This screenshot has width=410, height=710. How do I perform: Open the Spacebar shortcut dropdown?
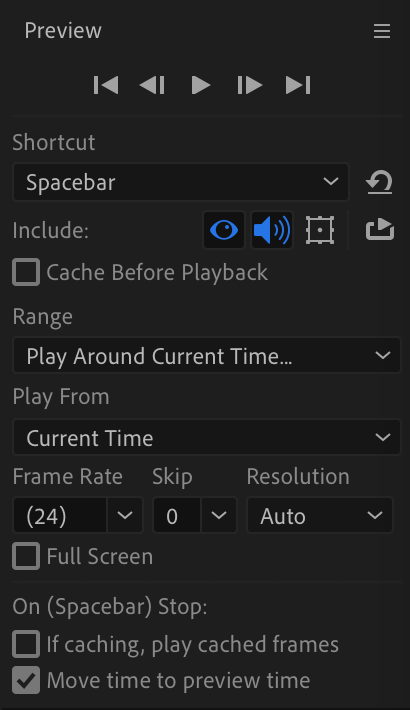[181, 182]
